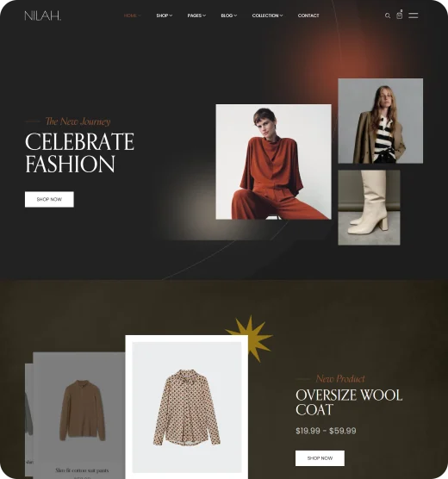Expand the Home menu dropdown
Screen dimensions: 448x479
tap(133, 16)
